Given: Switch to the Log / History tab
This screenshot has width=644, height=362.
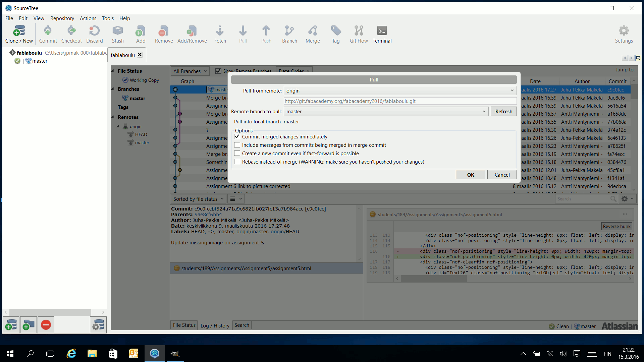Looking at the screenshot, I should point(215,325).
